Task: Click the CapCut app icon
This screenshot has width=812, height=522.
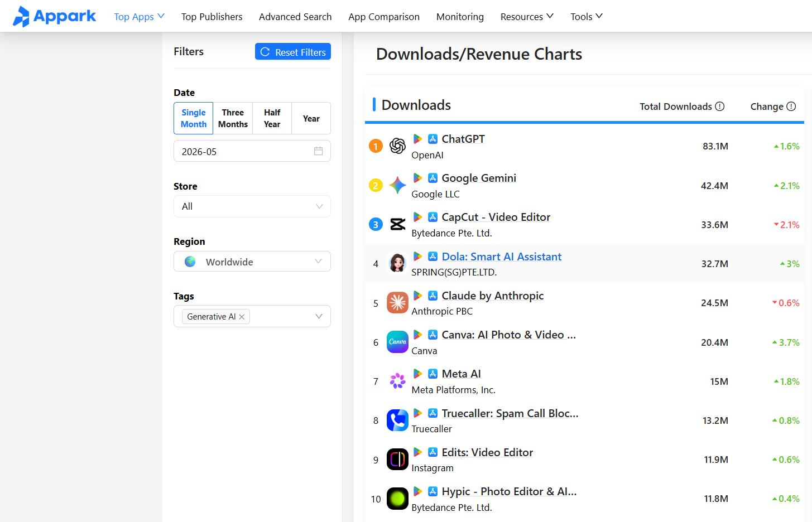Action: (397, 224)
